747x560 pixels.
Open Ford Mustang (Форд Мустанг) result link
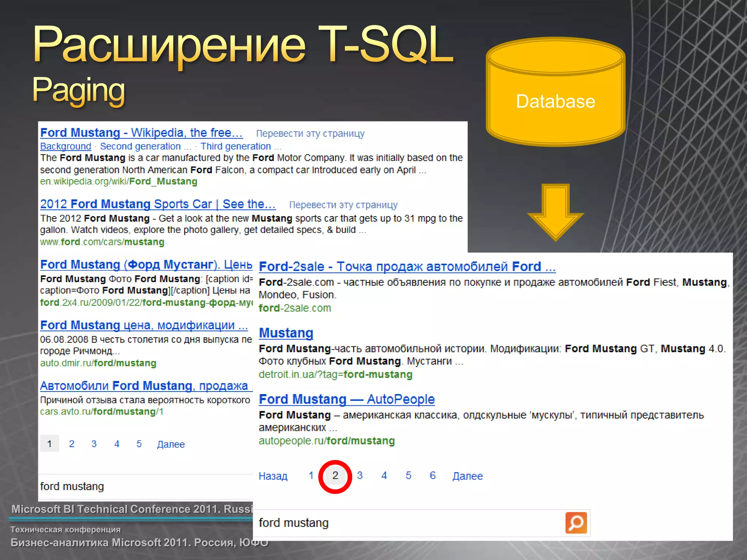point(146,265)
